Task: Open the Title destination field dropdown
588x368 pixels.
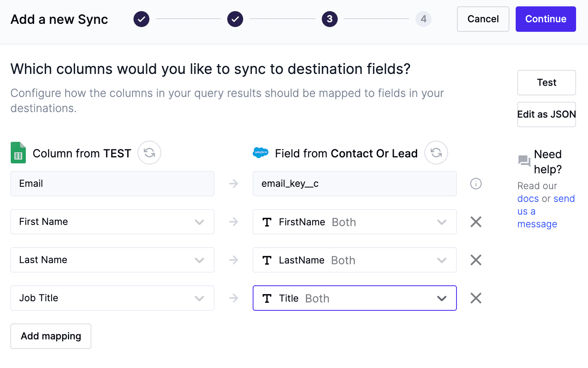Action: pyautogui.click(x=354, y=298)
